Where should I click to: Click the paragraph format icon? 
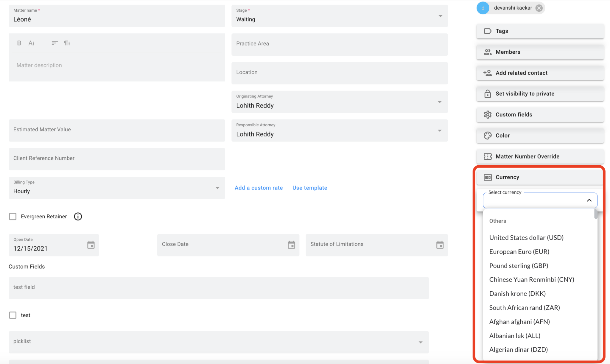pos(67,43)
